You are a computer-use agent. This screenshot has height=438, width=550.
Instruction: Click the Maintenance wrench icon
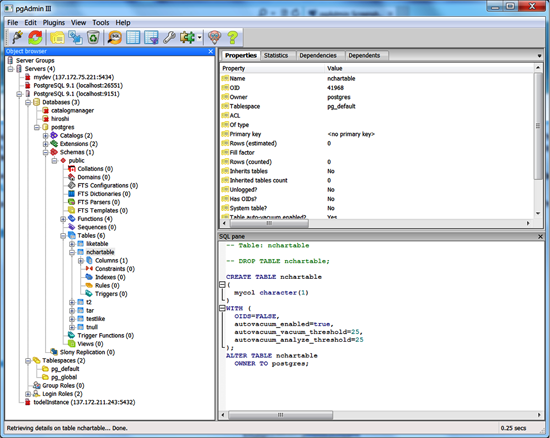click(x=169, y=37)
